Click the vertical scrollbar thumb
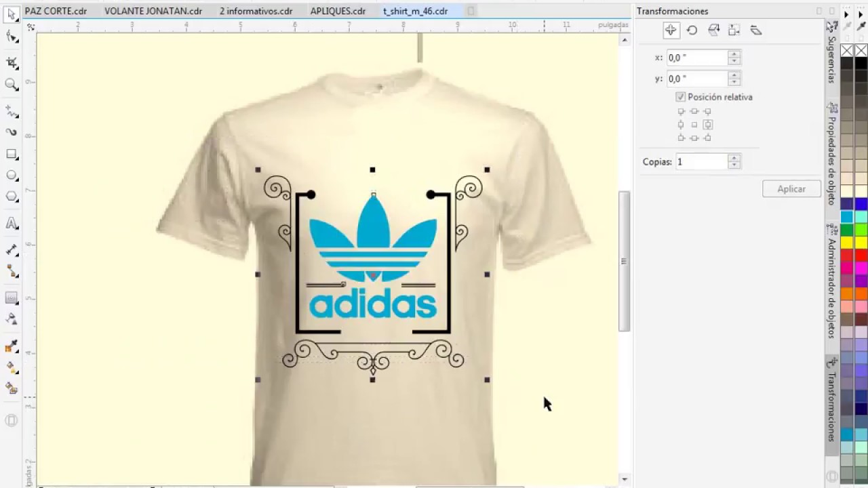 point(624,261)
